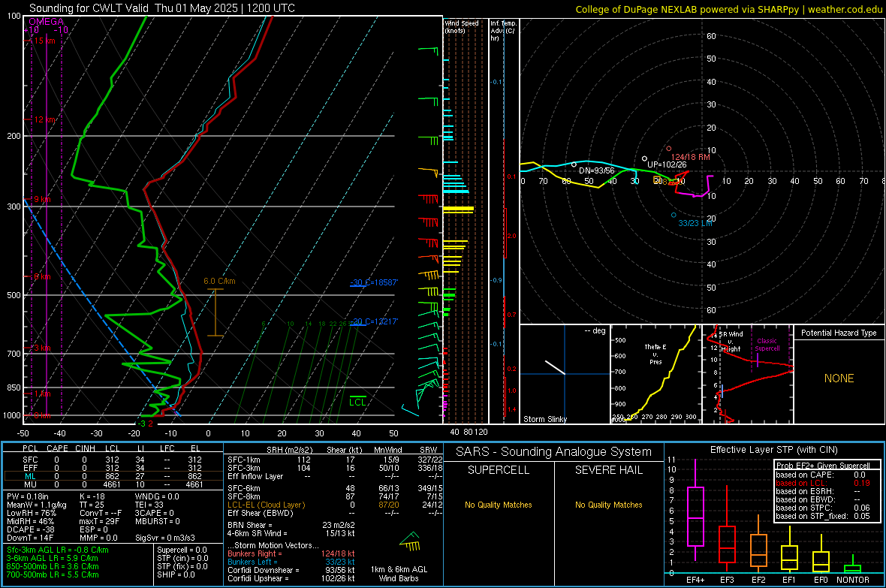Click the 'DCAPE = -38' value
886x588 pixels.
31,529
